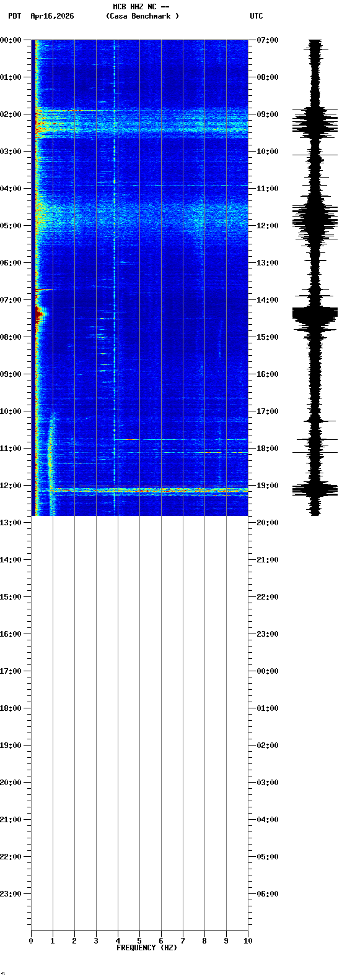The width and height of the screenshot is (342, 980).
Task: Click the frequency axis tick label '7'
Action: (x=183, y=941)
